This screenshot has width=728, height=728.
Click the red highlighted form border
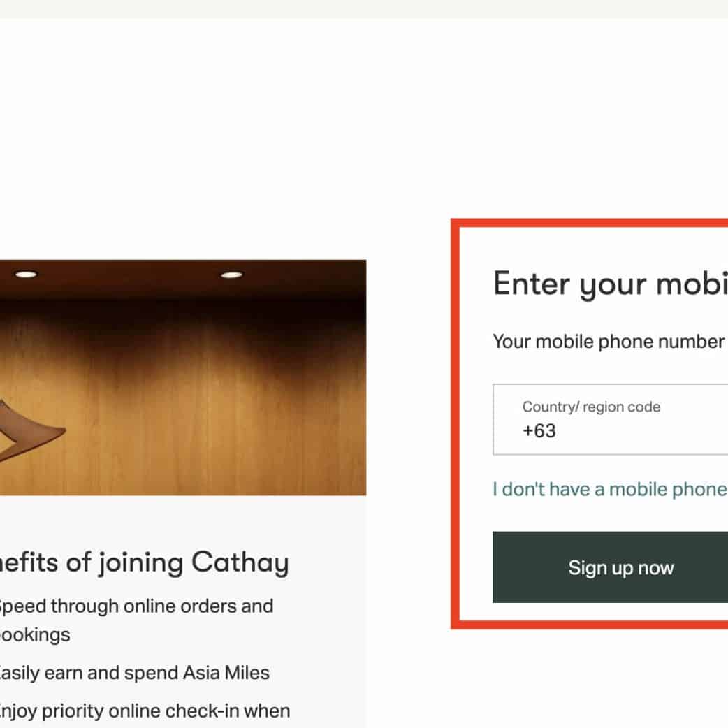point(454,419)
